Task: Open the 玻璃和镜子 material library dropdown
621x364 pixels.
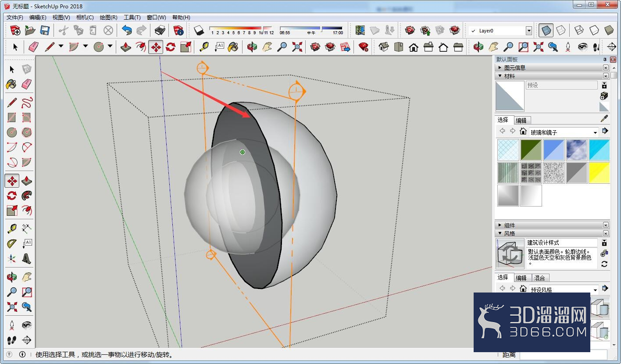Action: (595, 132)
